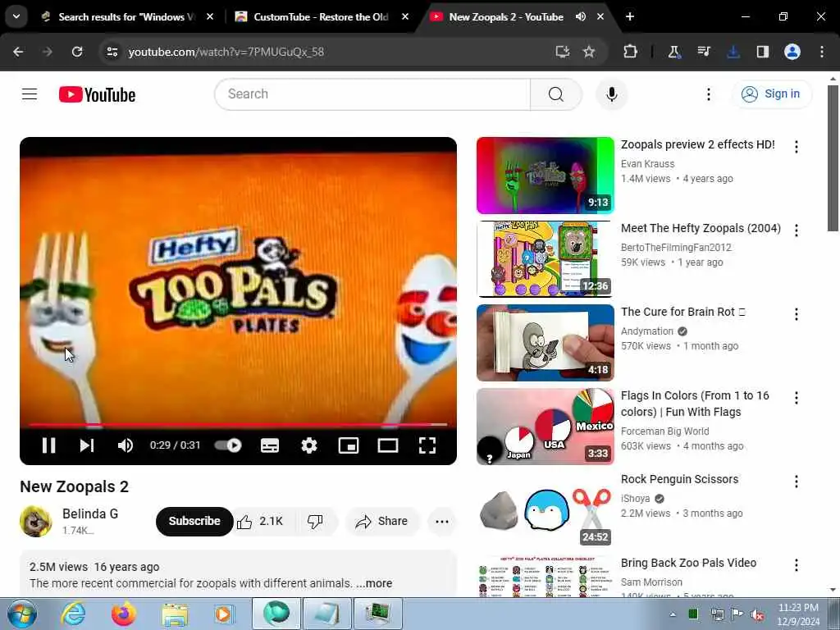The width and height of the screenshot is (840, 630).
Task: Pause the Zoopals video
Action: (x=48, y=445)
